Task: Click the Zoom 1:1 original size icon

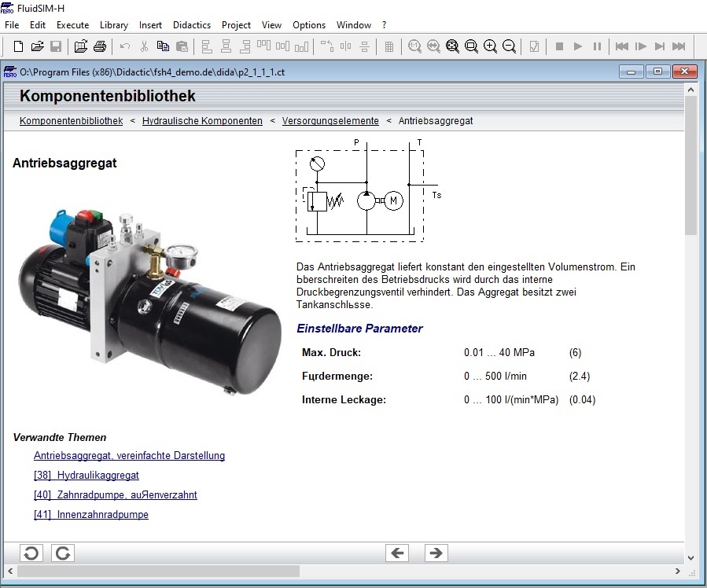Action: [414, 46]
